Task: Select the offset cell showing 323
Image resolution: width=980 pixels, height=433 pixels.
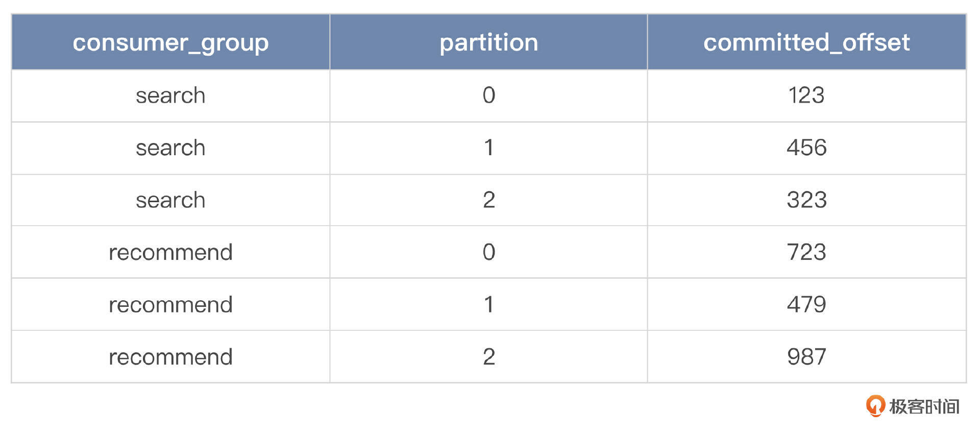Action: pos(806,200)
